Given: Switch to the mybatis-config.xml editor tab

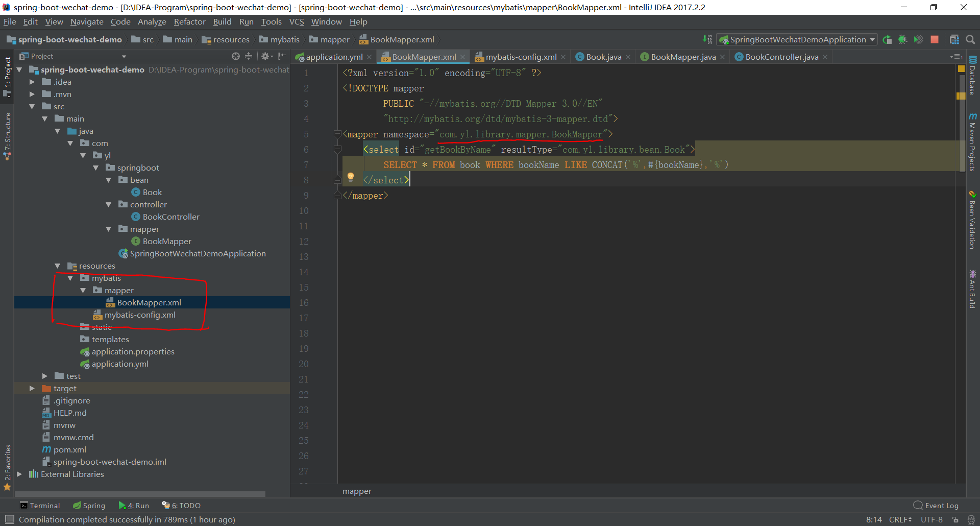Looking at the screenshot, I should [x=521, y=57].
